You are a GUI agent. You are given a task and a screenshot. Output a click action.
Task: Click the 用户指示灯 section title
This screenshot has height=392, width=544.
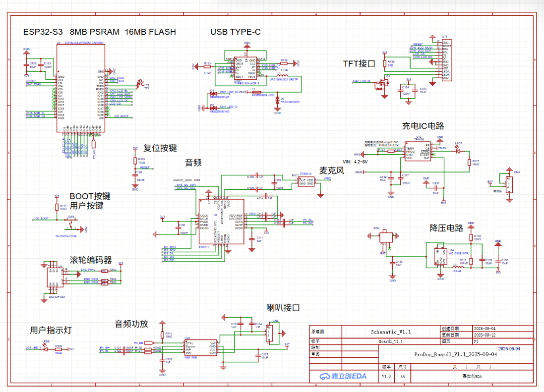(x=51, y=331)
